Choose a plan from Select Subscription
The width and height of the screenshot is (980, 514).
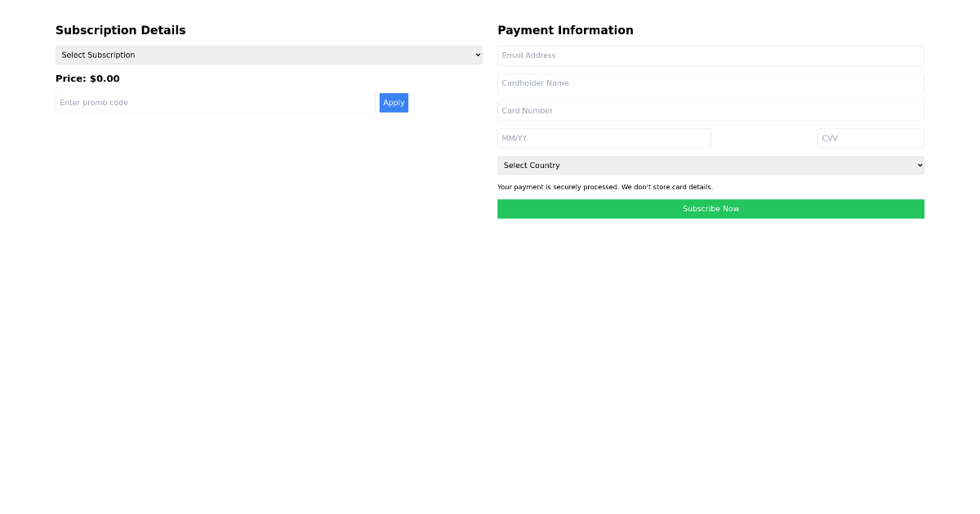[268, 55]
